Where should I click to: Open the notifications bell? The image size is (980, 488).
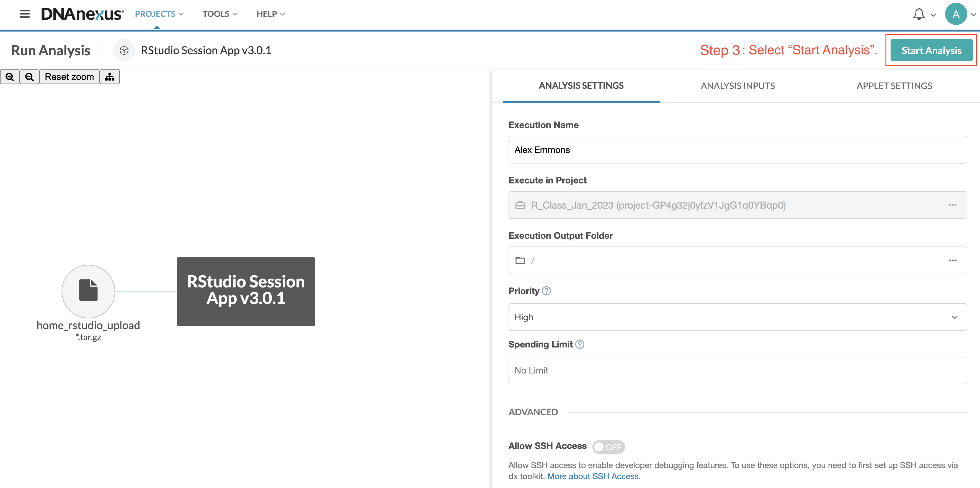(x=919, y=14)
